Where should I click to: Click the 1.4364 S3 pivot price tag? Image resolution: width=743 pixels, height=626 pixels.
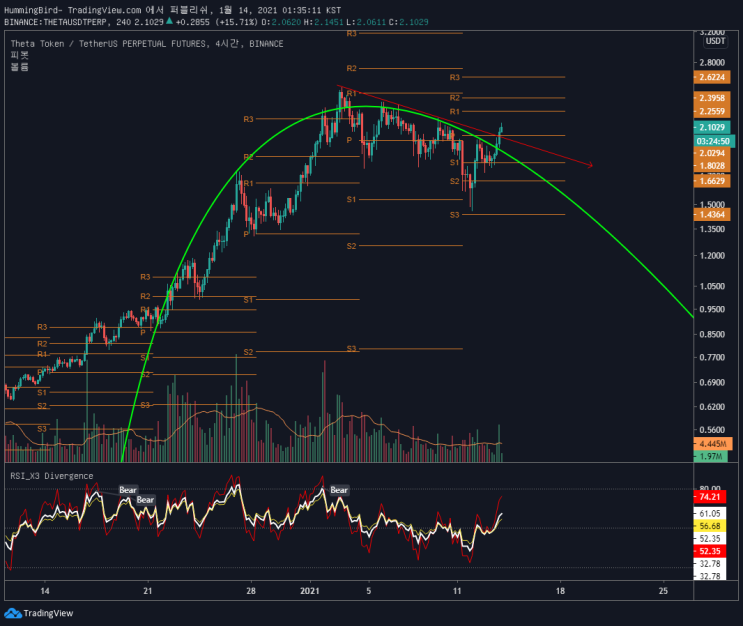712,215
